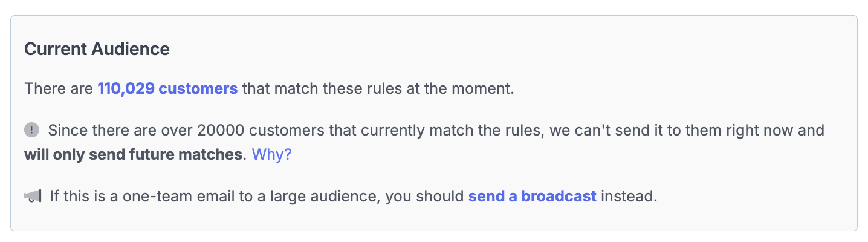The image size is (868, 242).
Task: Click the word customers in the blue count link
Action: pyautogui.click(x=198, y=89)
